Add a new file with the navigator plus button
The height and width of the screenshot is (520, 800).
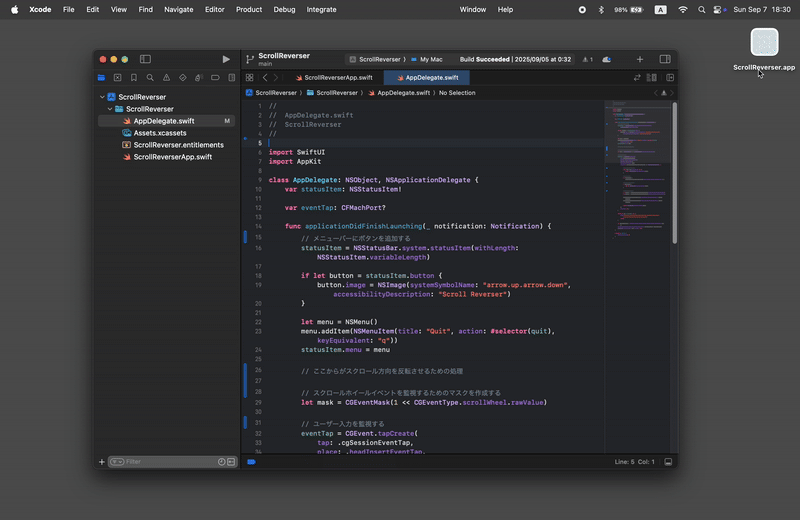coord(102,462)
